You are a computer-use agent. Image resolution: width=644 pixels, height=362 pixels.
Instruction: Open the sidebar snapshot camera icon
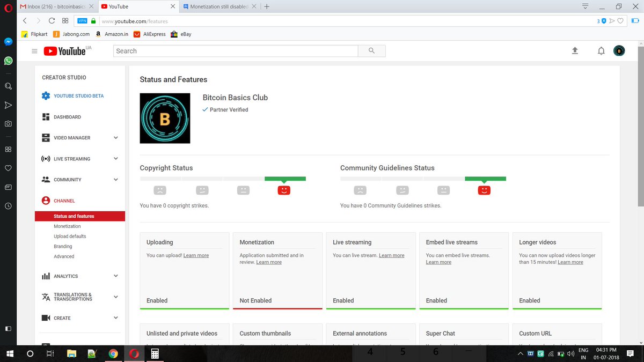pos(8,123)
